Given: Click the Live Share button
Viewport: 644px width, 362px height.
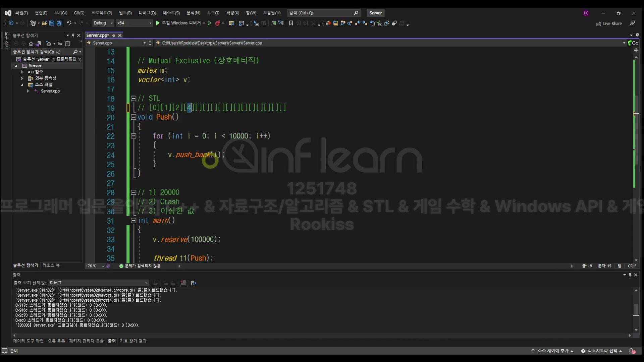Looking at the screenshot, I should [x=609, y=23].
